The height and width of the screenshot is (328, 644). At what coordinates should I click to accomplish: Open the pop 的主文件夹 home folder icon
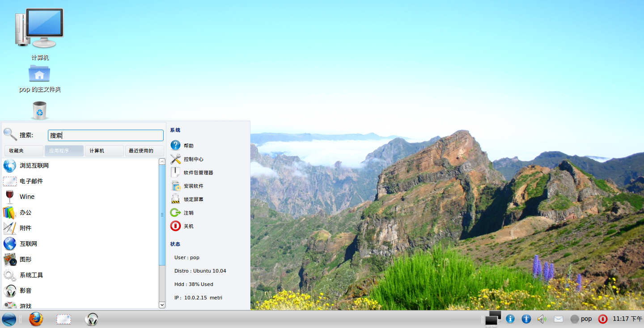click(x=39, y=73)
